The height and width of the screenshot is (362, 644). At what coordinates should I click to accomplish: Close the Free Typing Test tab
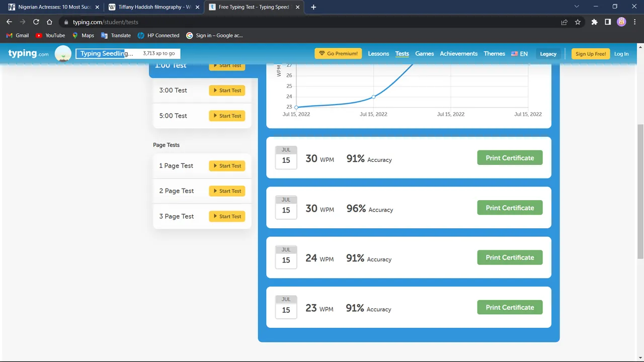(x=298, y=7)
